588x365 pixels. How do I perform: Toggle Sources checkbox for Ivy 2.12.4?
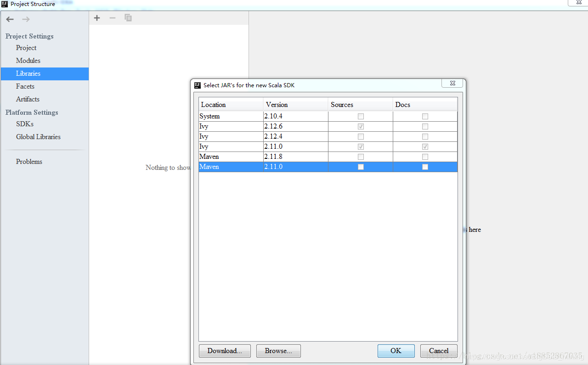point(361,137)
